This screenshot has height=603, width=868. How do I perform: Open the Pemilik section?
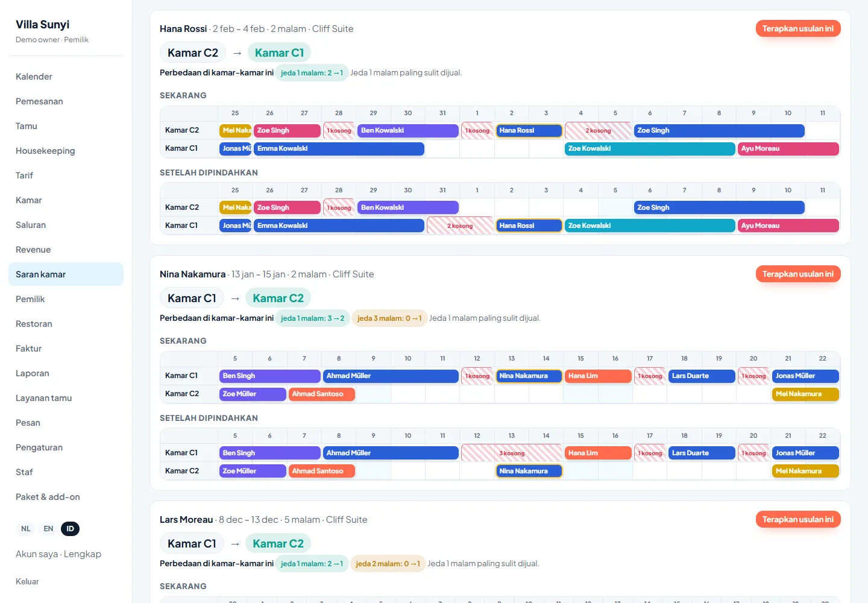tap(66, 299)
